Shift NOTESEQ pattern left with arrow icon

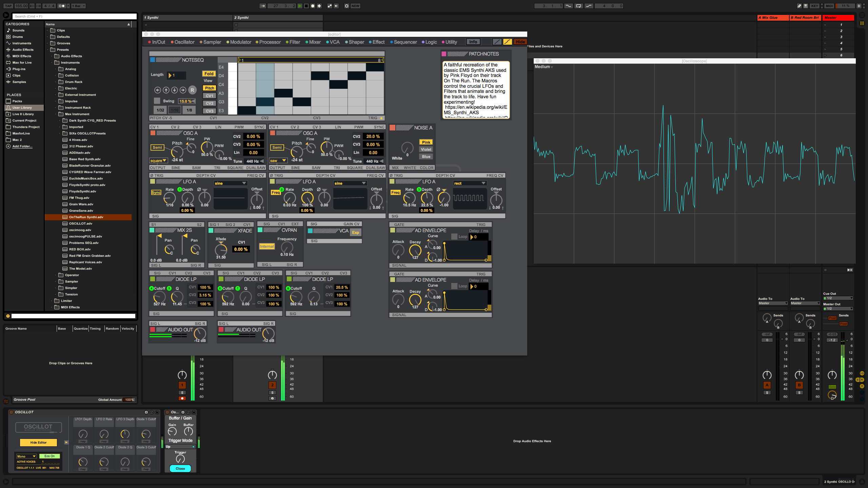[157, 90]
